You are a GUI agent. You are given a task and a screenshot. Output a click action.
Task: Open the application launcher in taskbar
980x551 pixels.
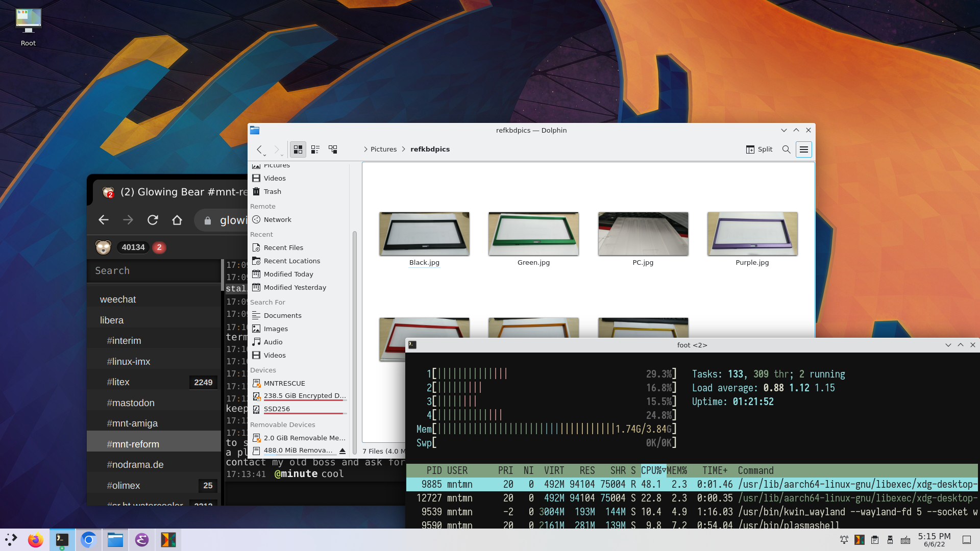click(11, 540)
